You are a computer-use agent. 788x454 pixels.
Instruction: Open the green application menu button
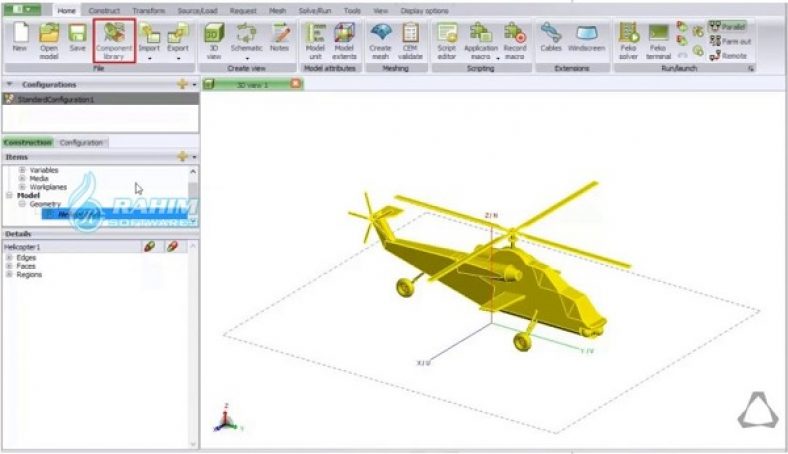(22, 9)
